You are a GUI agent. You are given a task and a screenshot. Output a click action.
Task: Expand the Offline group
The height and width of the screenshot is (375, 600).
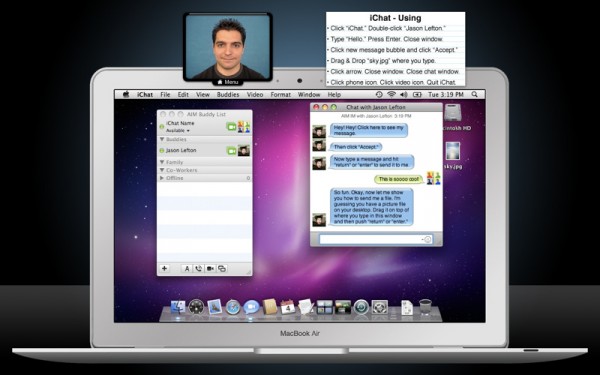click(162, 178)
